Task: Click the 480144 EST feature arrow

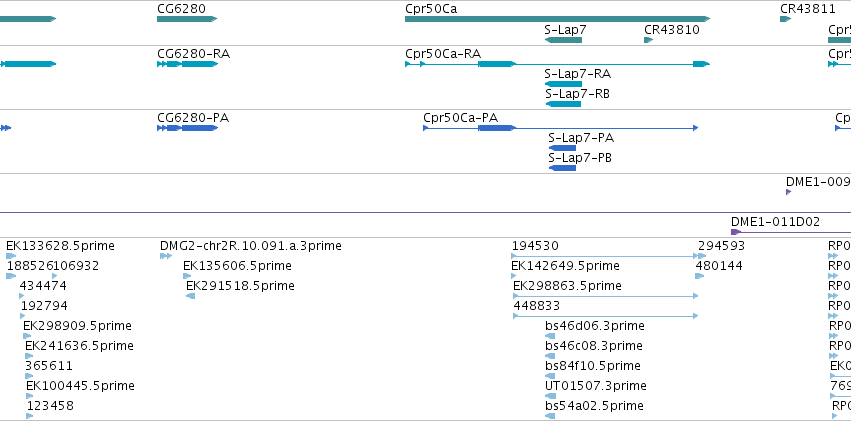Action: 700,276
